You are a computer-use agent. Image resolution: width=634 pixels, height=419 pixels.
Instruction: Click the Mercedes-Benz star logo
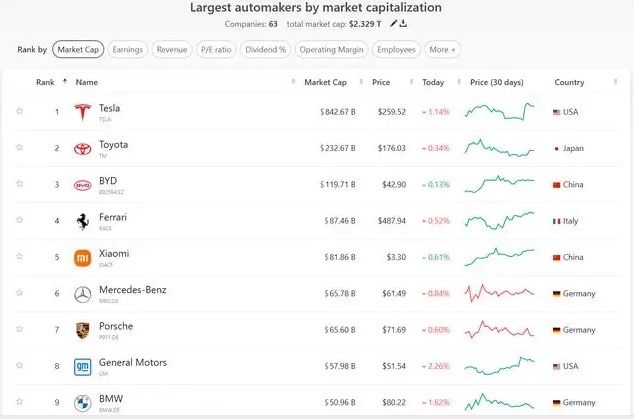tap(82, 294)
